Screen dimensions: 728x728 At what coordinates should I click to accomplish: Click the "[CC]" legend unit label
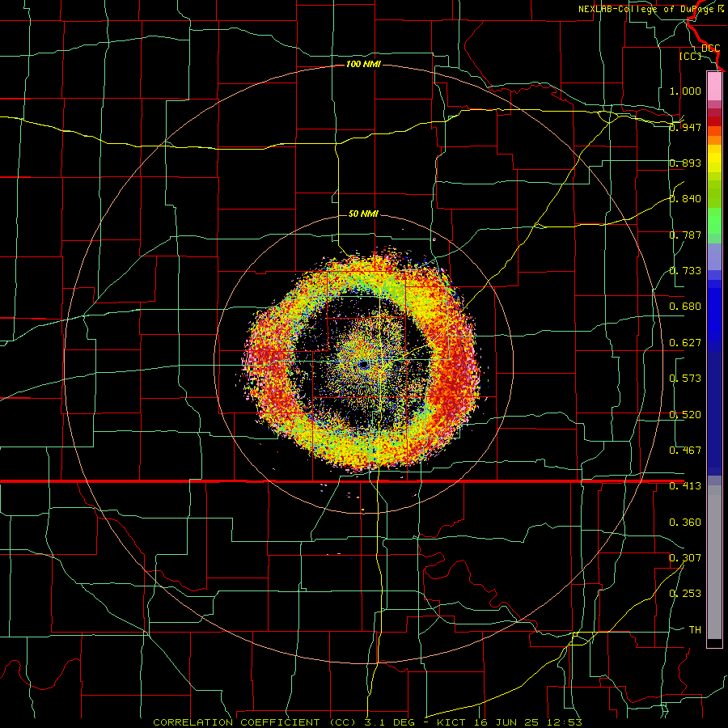coord(690,56)
